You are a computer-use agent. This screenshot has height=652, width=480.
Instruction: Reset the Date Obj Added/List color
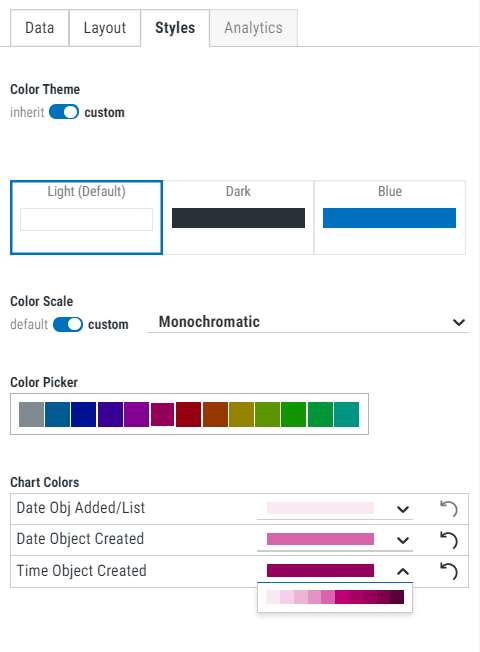tap(449, 509)
